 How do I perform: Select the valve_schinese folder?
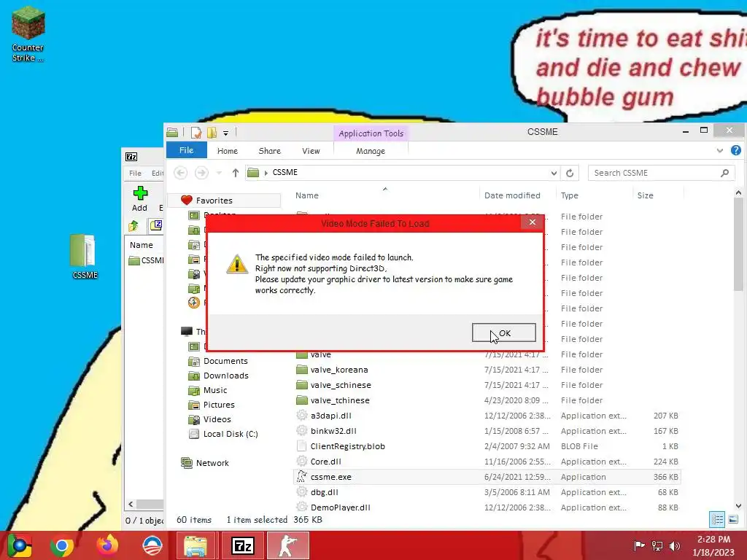click(x=341, y=385)
